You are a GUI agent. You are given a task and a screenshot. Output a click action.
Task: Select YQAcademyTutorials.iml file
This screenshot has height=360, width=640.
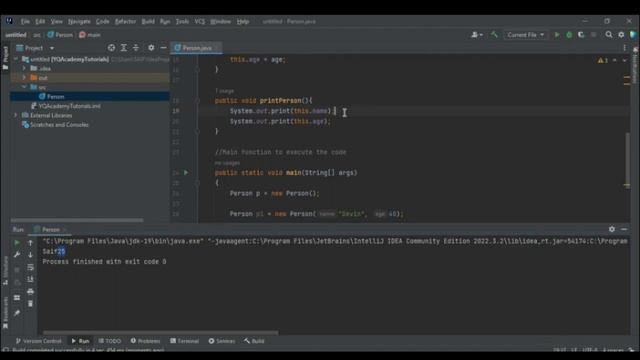tap(66, 106)
